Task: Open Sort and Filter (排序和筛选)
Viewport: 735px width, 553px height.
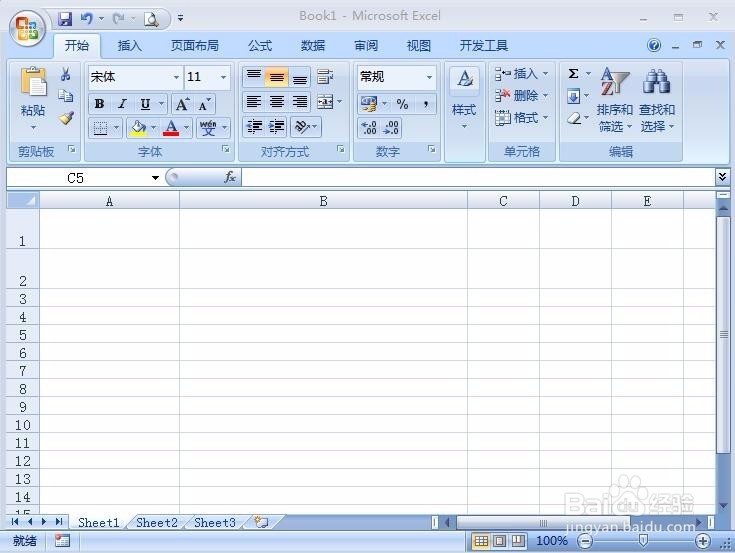Action: click(x=615, y=100)
